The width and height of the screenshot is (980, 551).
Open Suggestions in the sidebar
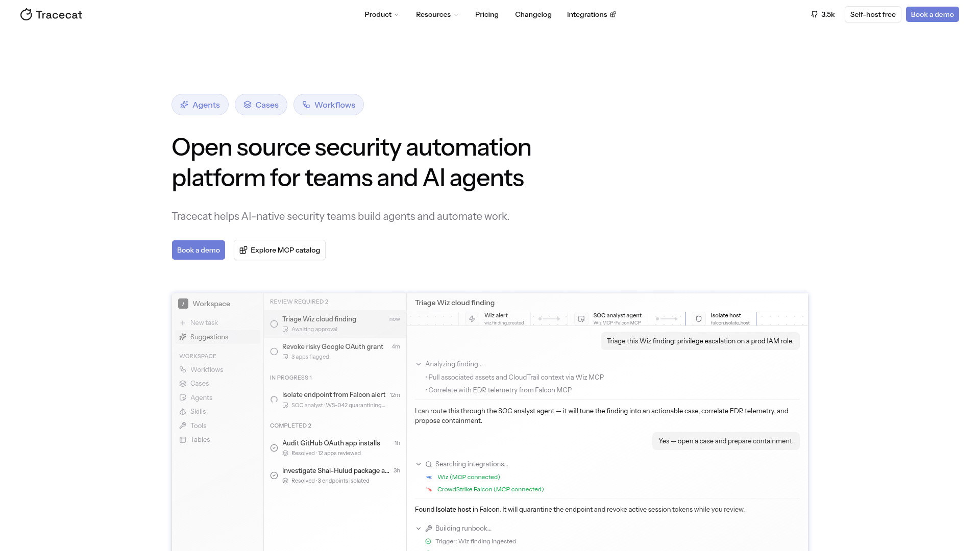217,337
